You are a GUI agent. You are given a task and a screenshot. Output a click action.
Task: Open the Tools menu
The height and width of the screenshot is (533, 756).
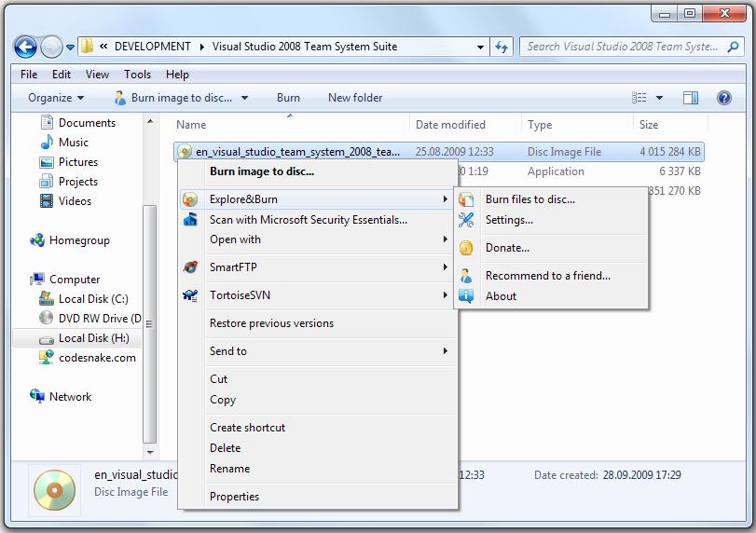pos(137,75)
